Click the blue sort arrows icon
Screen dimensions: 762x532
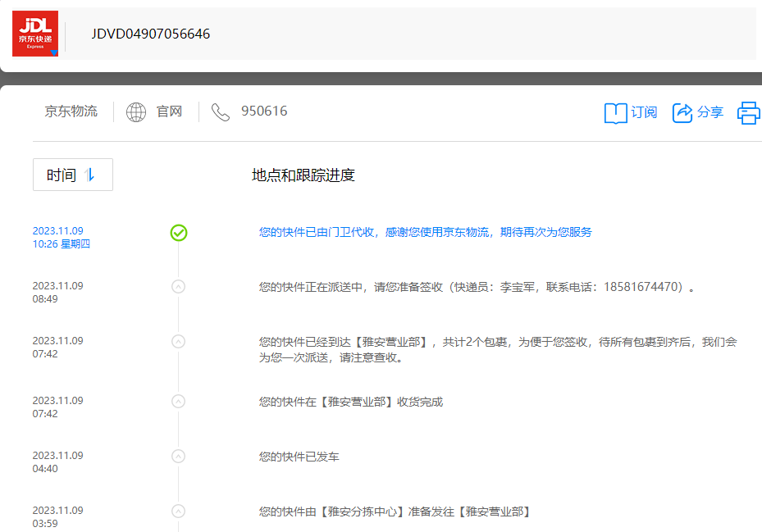(x=89, y=175)
